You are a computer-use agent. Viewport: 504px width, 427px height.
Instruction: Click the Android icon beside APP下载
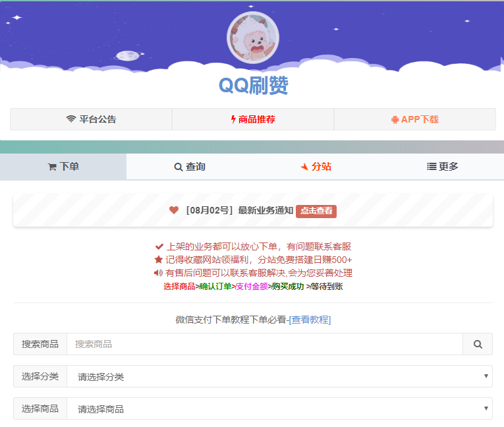click(395, 119)
